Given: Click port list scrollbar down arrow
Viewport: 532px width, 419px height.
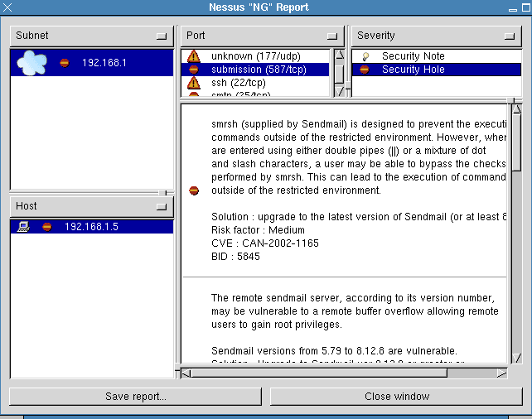Looking at the screenshot, I should [339, 91].
